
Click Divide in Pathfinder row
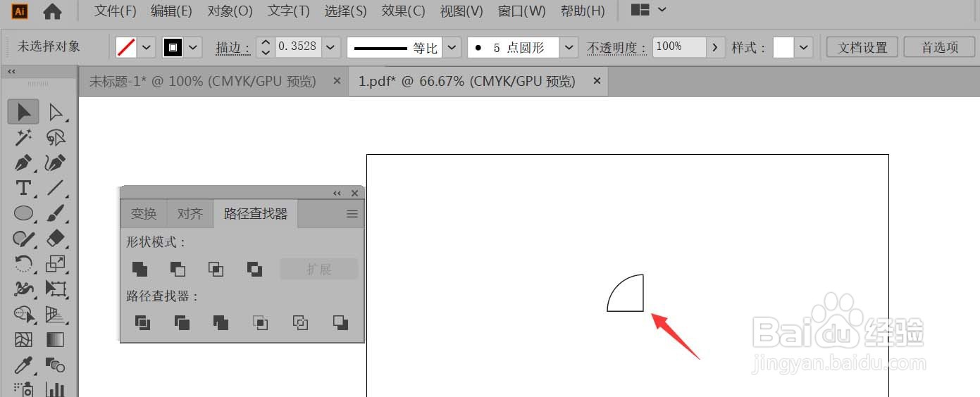coord(142,322)
